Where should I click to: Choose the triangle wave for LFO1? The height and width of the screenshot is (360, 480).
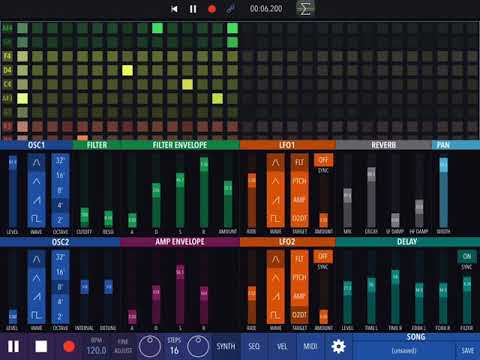click(275, 181)
